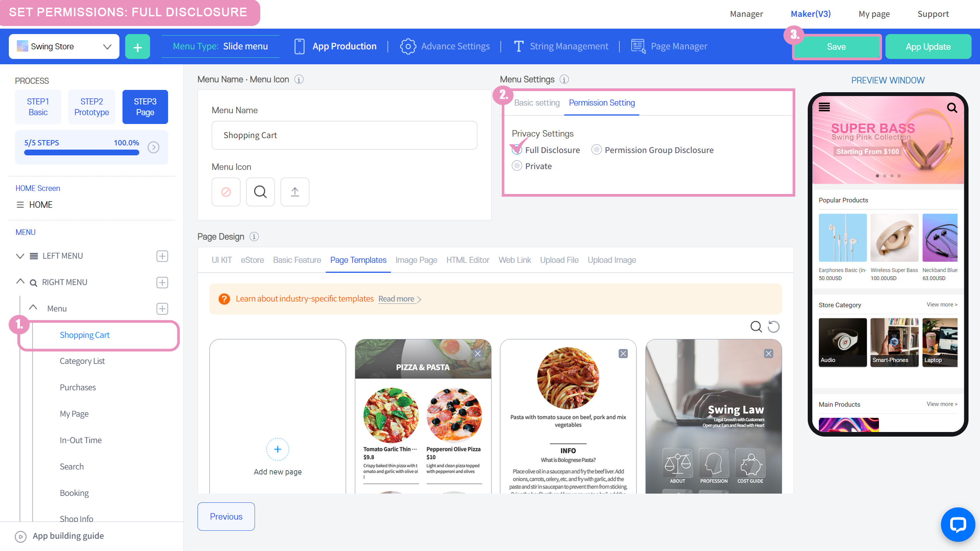Image resolution: width=980 pixels, height=551 pixels.
Task: Open the HTML Editor page design tab
Action: point(467,260)
